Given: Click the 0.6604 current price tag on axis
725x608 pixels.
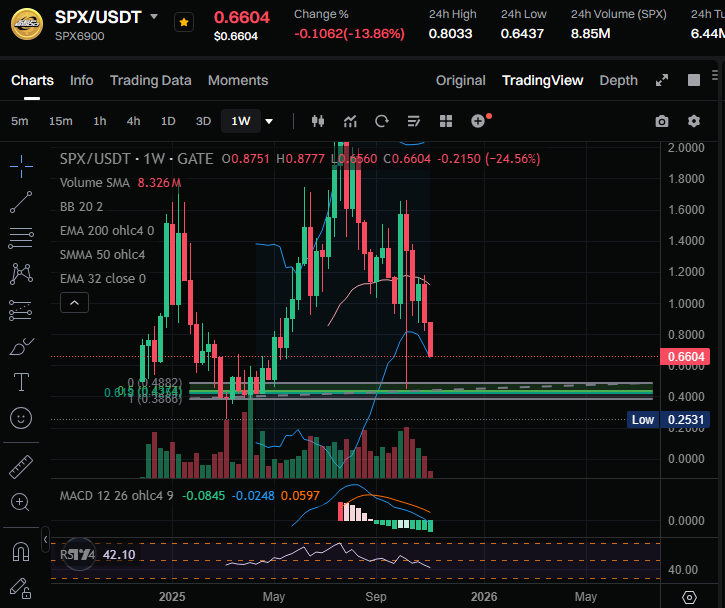Looking at the screenshot, I should 685,356.
